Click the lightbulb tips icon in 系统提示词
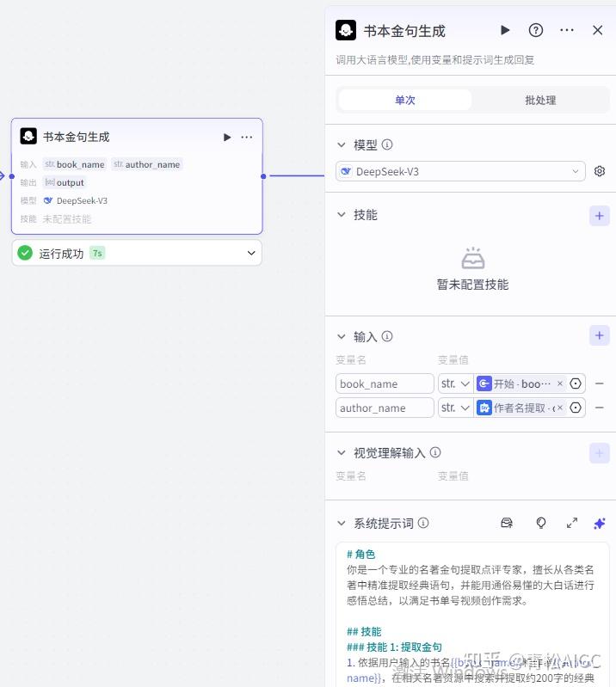Viewport: 616px width, 687px height. coord(541,523)
